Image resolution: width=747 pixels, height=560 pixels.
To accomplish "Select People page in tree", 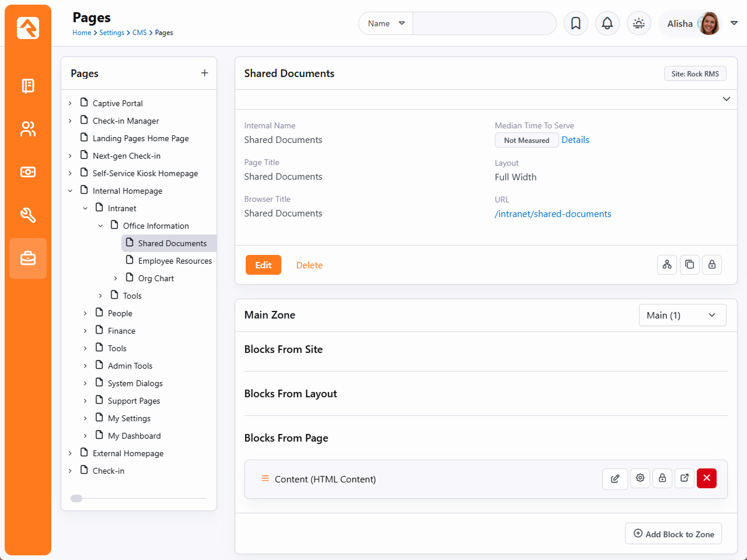I will (120, 313).
